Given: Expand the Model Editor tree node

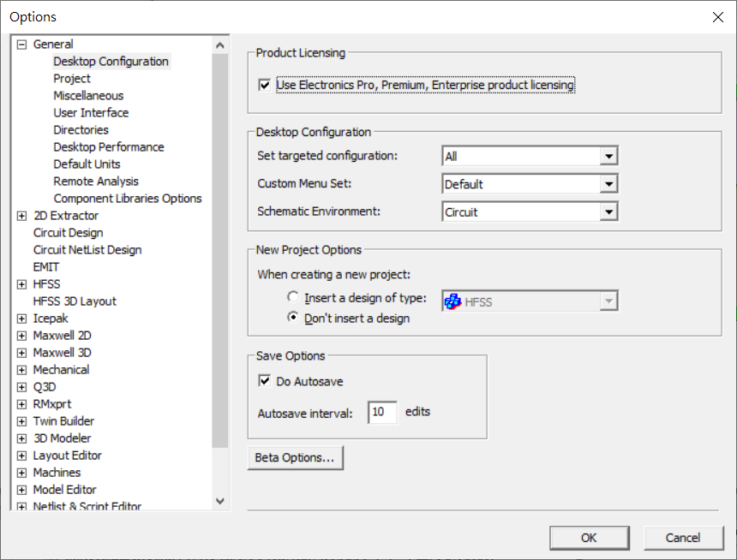Looking at the screenshot, I should point(21,490).
